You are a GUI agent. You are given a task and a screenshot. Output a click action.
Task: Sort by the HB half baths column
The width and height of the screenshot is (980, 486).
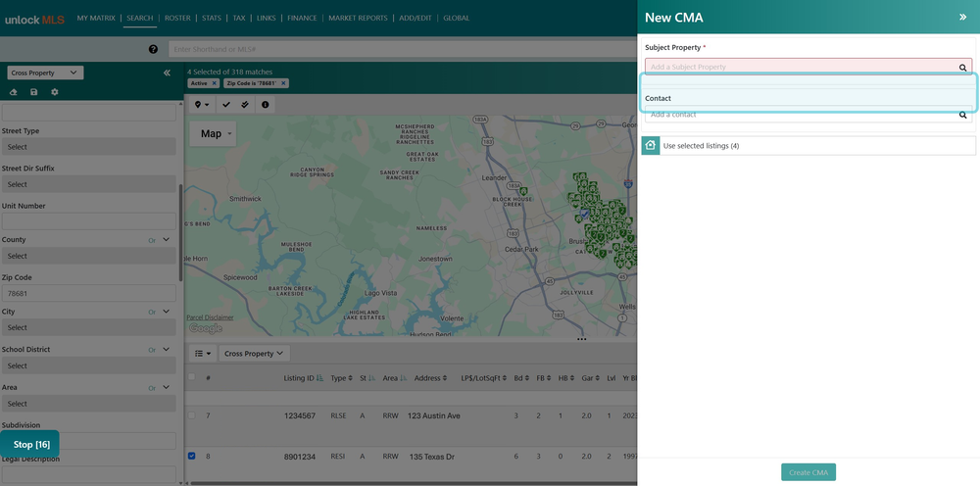[x=571, y=378]
